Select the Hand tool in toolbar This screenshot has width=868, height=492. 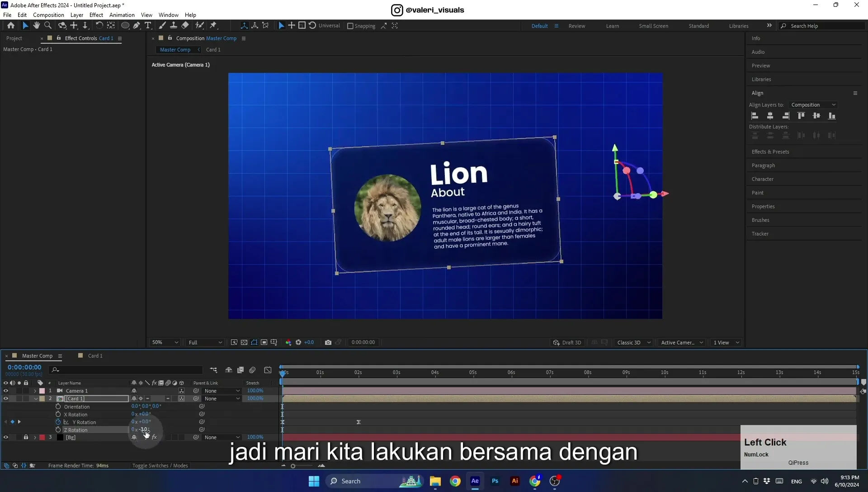point(36,26)
